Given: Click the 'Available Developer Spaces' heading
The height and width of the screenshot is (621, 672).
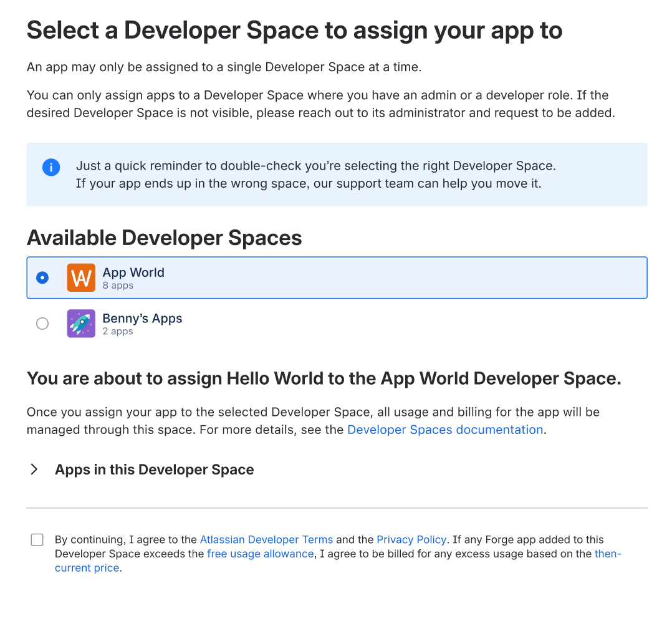Looking at the screenshot, I should pyautogui.click(x=164, y=238).
